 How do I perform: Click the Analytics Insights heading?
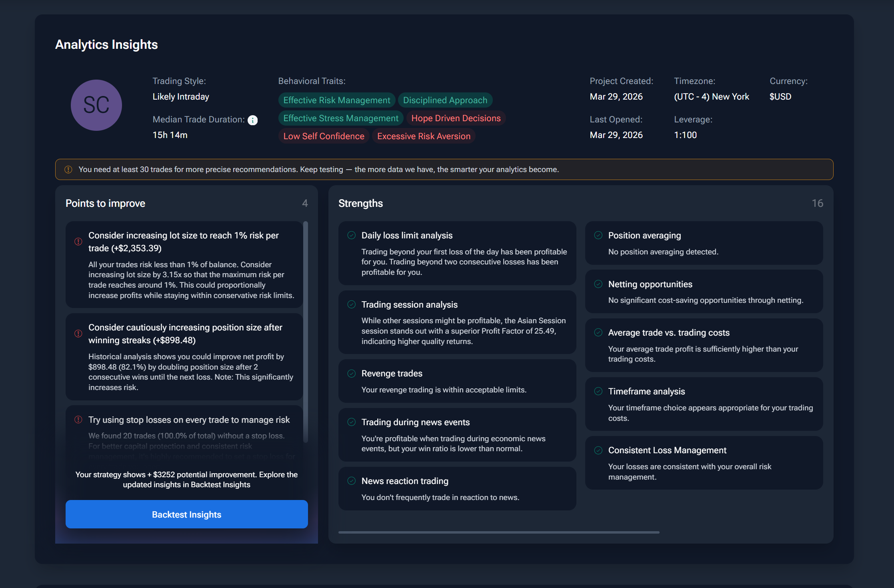[x=106, y=44]
